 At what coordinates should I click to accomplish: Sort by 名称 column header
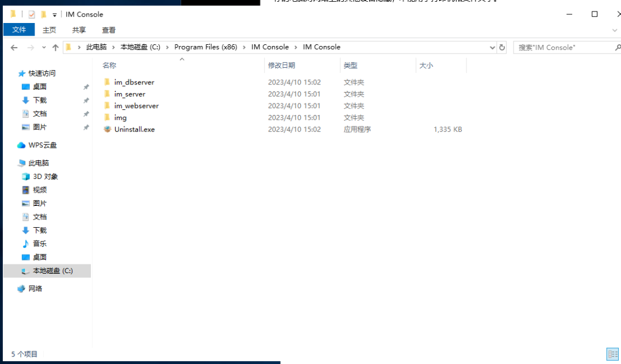tap(109, 66)
